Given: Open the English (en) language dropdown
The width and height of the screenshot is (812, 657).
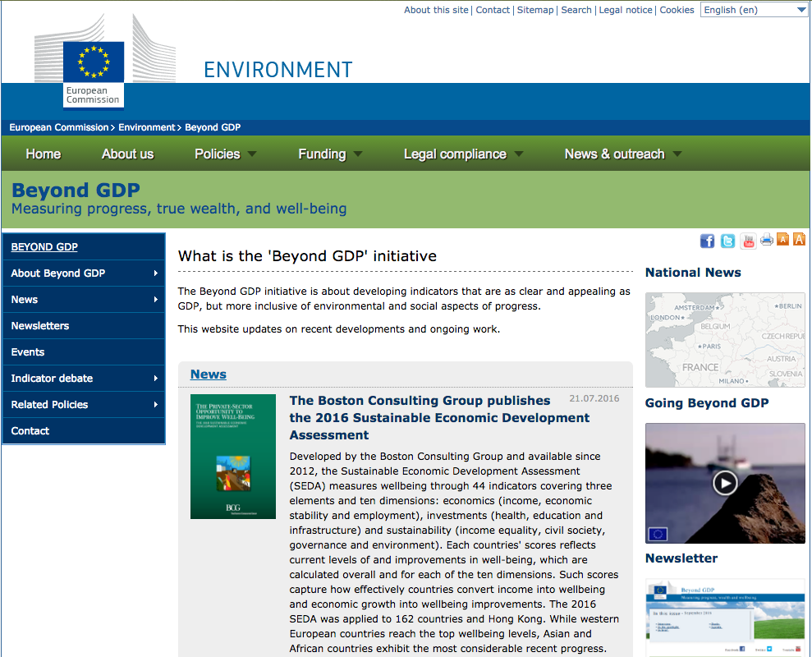Looking at the screenshot, I should tap(754, 10).
